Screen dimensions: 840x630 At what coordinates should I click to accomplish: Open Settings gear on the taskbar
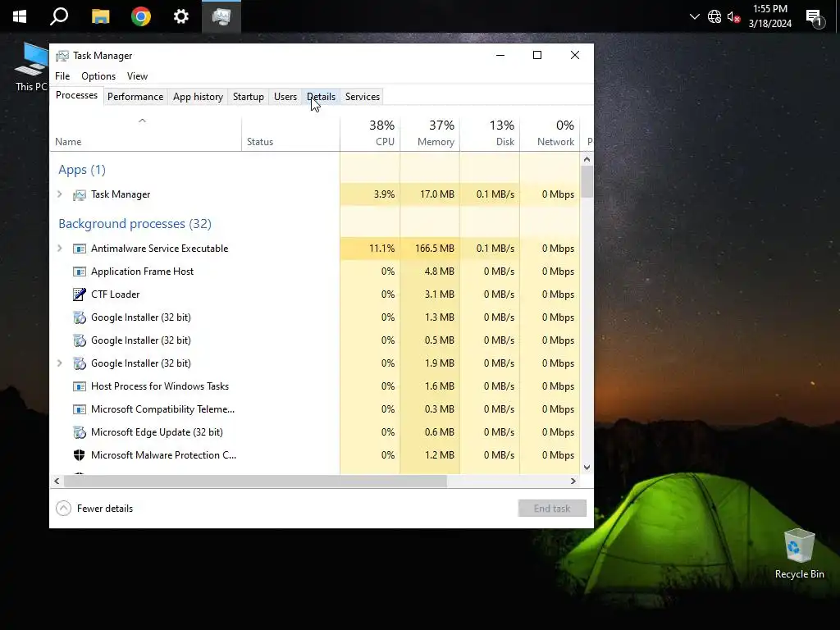181,16
